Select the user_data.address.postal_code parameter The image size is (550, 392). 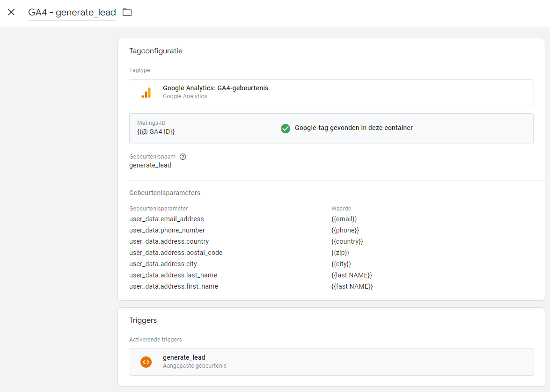[x=176, y=253]
